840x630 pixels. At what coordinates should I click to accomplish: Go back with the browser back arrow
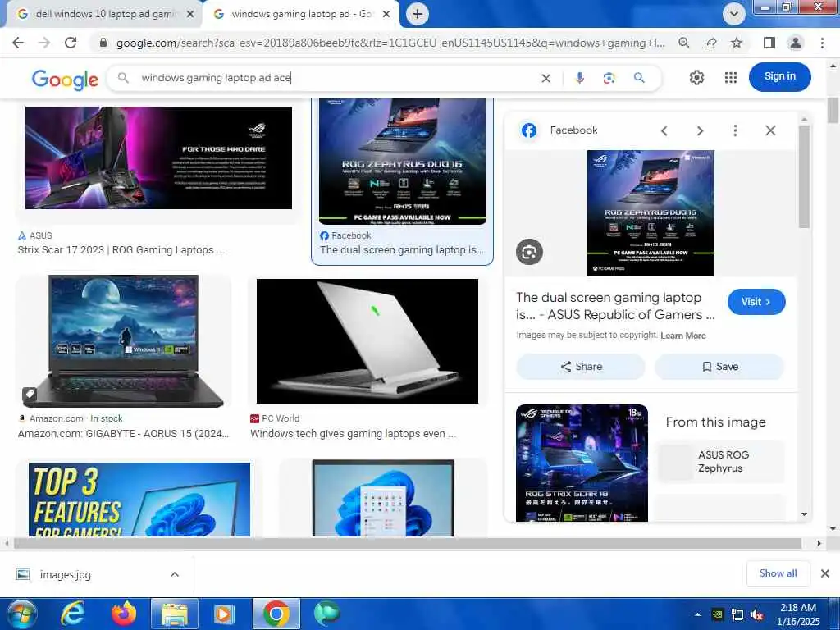coord(18,43)
